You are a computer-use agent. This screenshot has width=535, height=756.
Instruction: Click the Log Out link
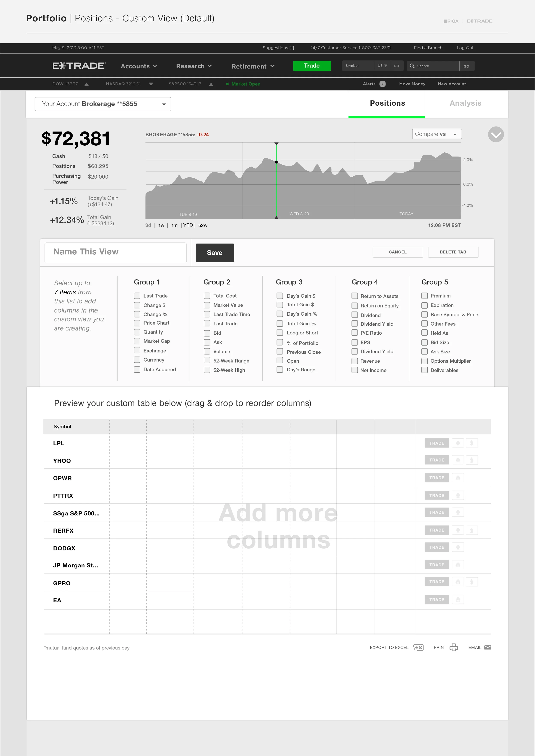click(465, 48)
